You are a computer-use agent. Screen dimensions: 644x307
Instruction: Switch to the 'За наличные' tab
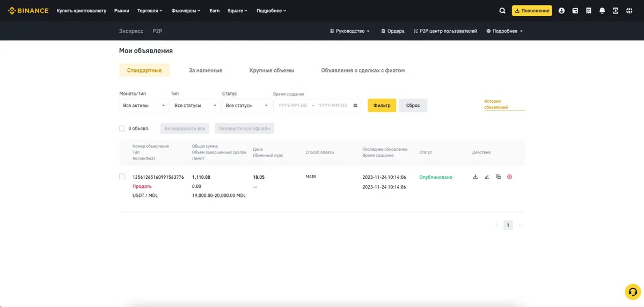205,70
